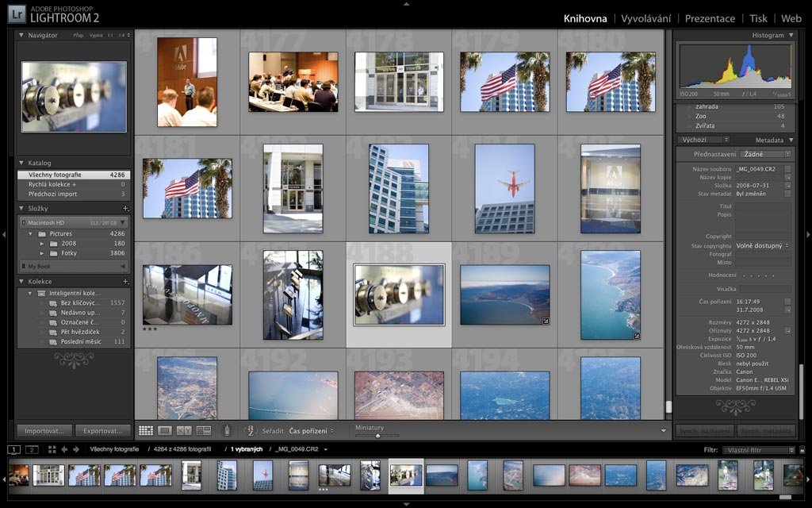Screen dimensions: 812x508
Task: Collapse the Navigátor panel triangle
Action: [x=21, y=36]
